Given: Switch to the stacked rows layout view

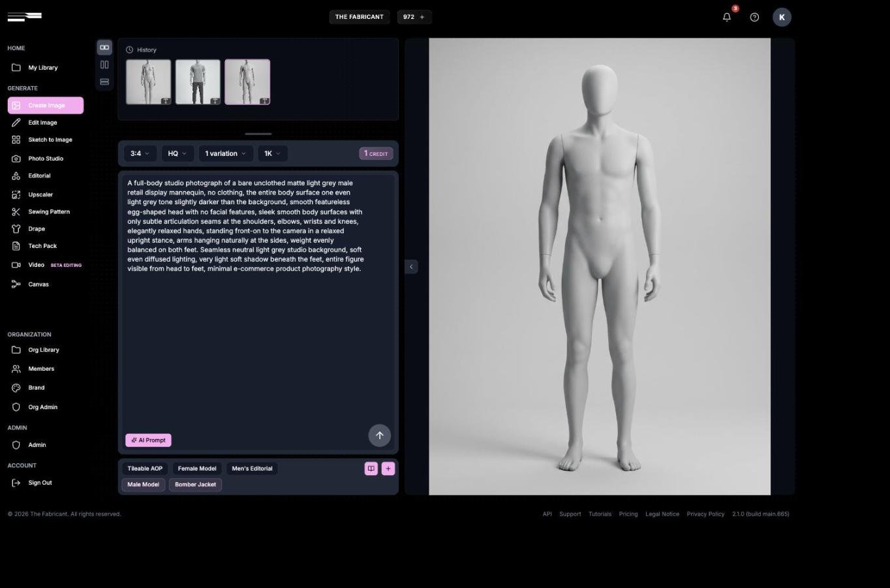Looking at the screenshot, I should 104,82.
